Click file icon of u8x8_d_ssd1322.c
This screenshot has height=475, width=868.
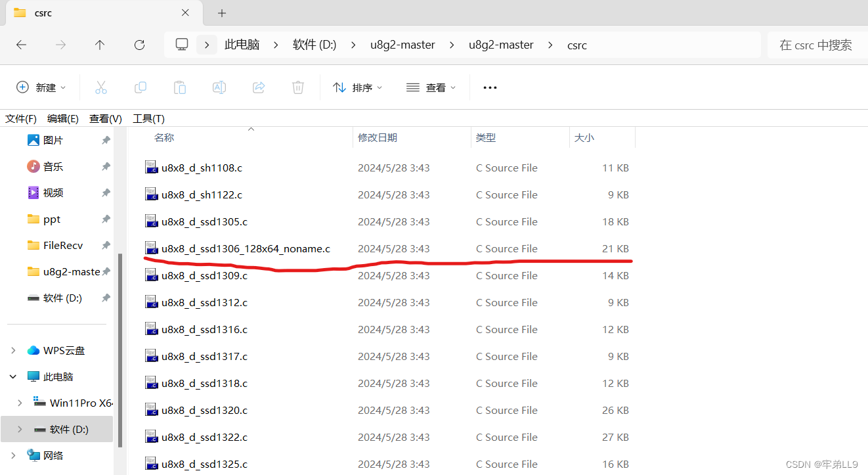coord(152,437)
